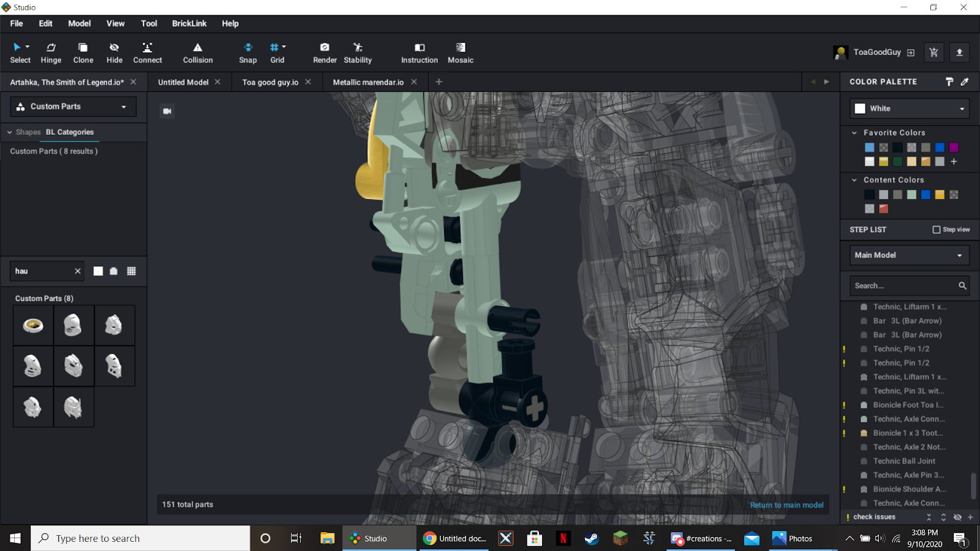The image size is (980, 551).
Task: Click the step list scrollbar
Action: pos(973,485)
